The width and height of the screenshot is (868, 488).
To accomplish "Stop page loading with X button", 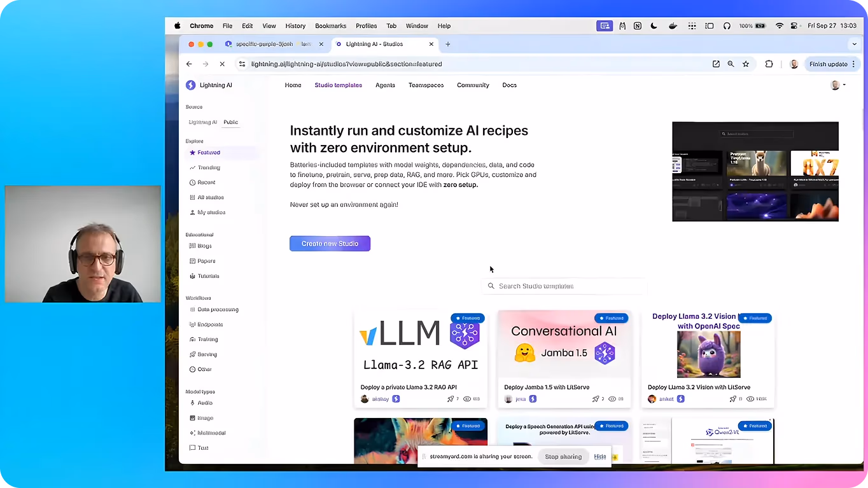I will tap(221, 64).
